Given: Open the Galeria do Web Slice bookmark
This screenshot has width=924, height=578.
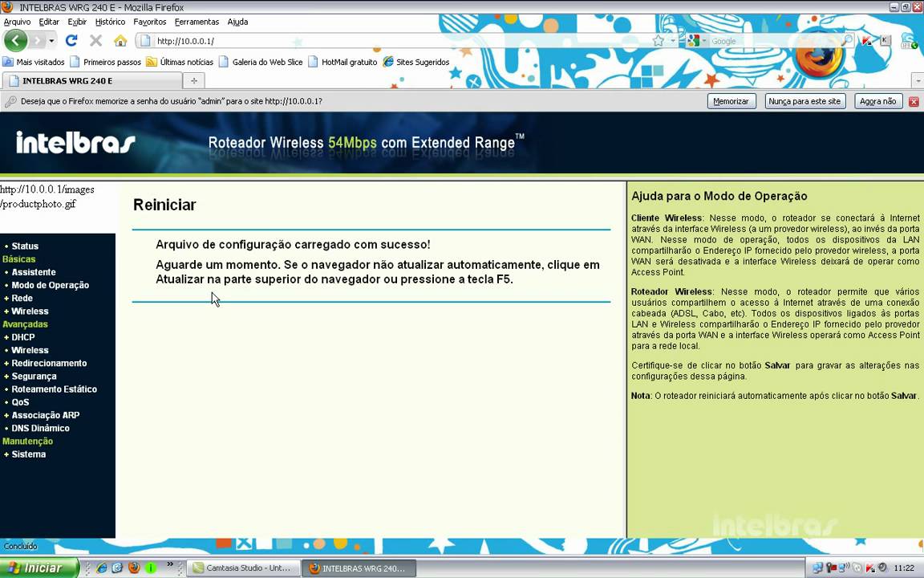Looking at the screenshot, I should pos(261,62).
